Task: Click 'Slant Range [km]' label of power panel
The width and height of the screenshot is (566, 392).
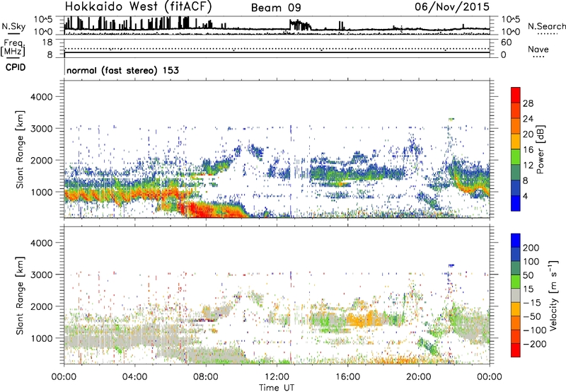Action: (x=20, y=149)
